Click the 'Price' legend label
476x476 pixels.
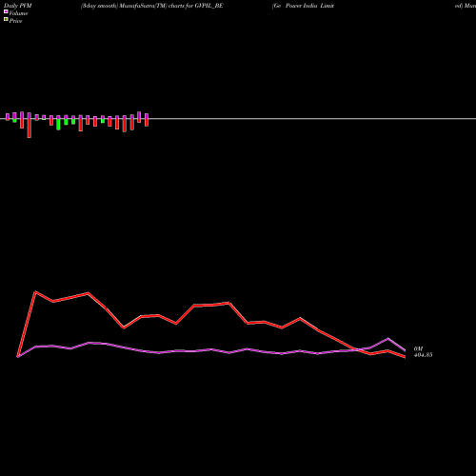15,21
